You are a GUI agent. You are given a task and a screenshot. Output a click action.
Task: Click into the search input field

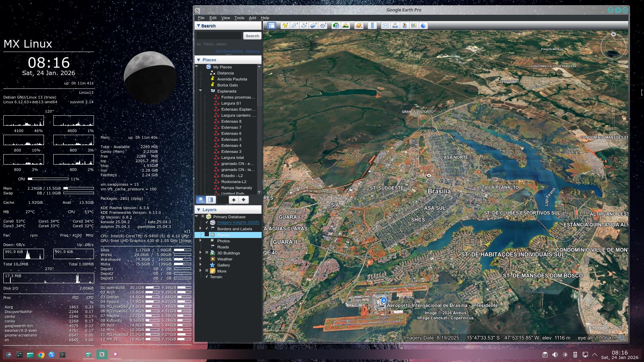218,36
